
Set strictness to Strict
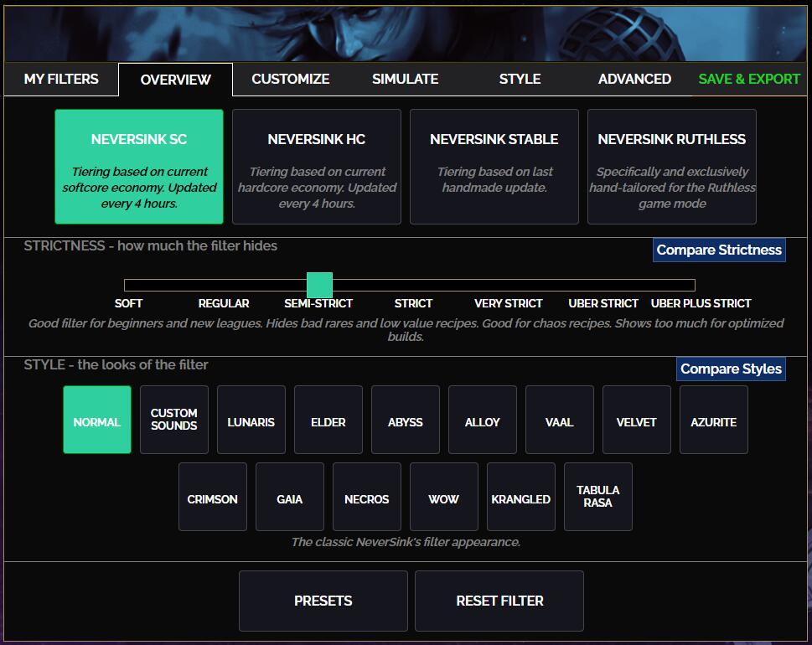413,303
